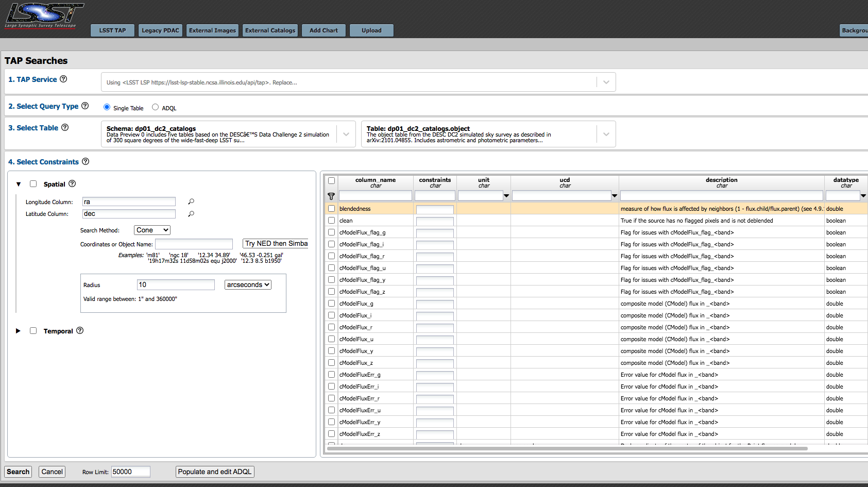Click the Coordinates or Object Name field
The width and height of the screenshot is (868, 487).
pyautogui.click(x=194, y=244)
